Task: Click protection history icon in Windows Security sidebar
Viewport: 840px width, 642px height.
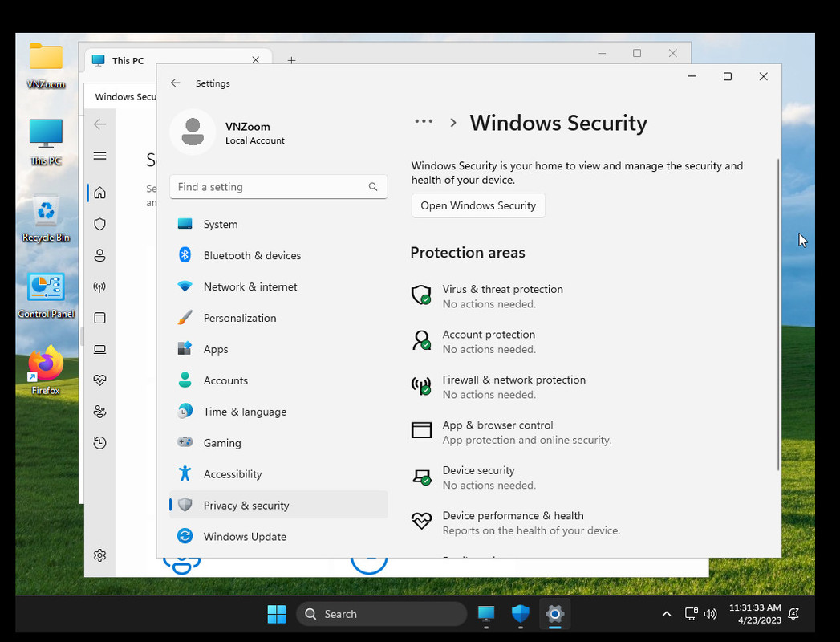Action: (x=99, y=443)
